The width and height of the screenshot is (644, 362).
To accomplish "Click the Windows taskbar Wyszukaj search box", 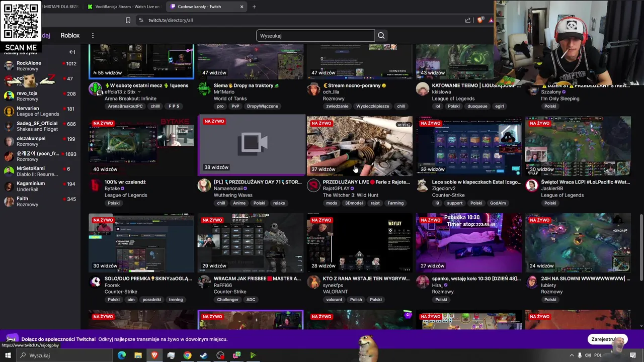I will click(63, 355).
